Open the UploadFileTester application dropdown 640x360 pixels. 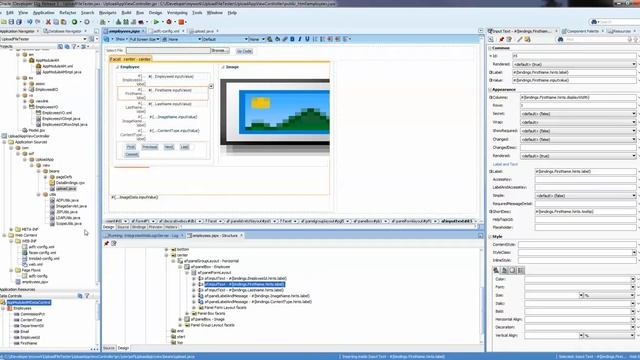tap(85, 39)
